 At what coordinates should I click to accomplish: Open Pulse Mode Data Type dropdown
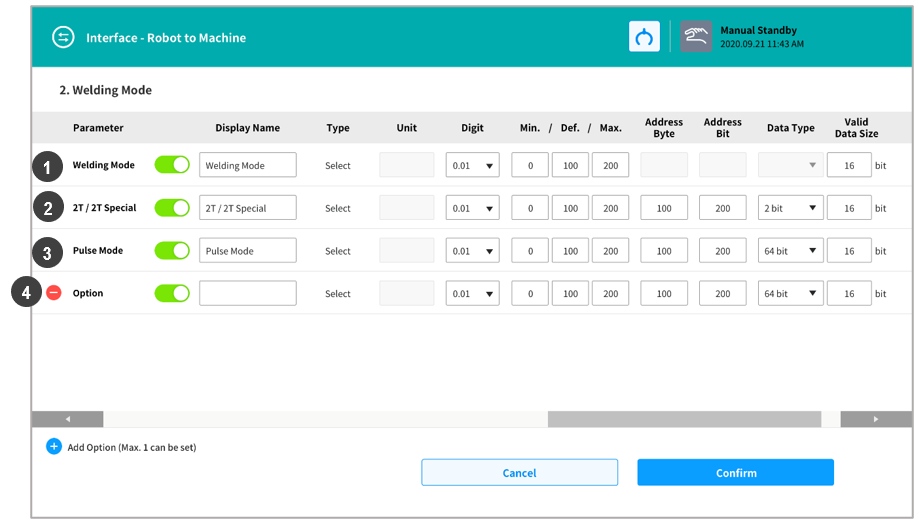(790, 251)
